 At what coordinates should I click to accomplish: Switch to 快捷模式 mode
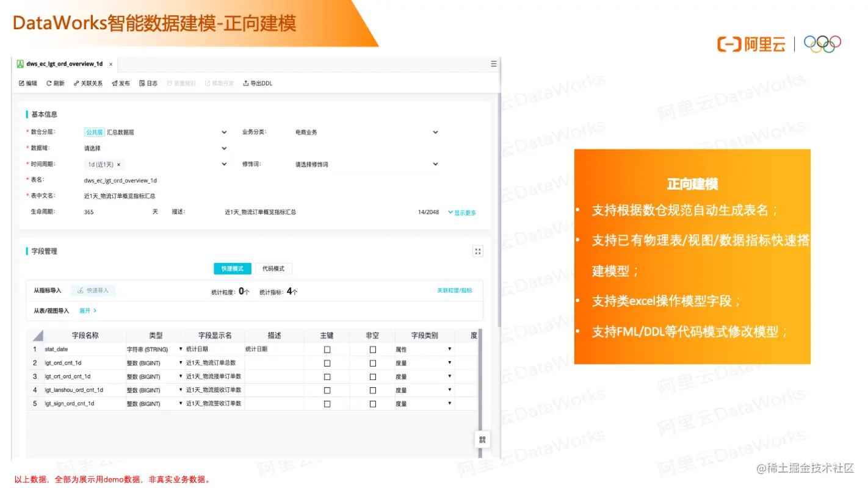tap(232, 268)
